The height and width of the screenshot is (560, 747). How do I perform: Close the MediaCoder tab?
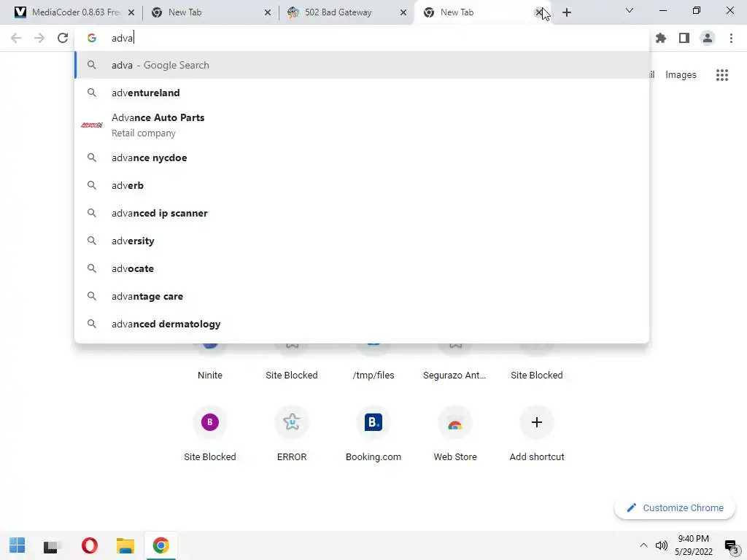[x=131, y=12]
